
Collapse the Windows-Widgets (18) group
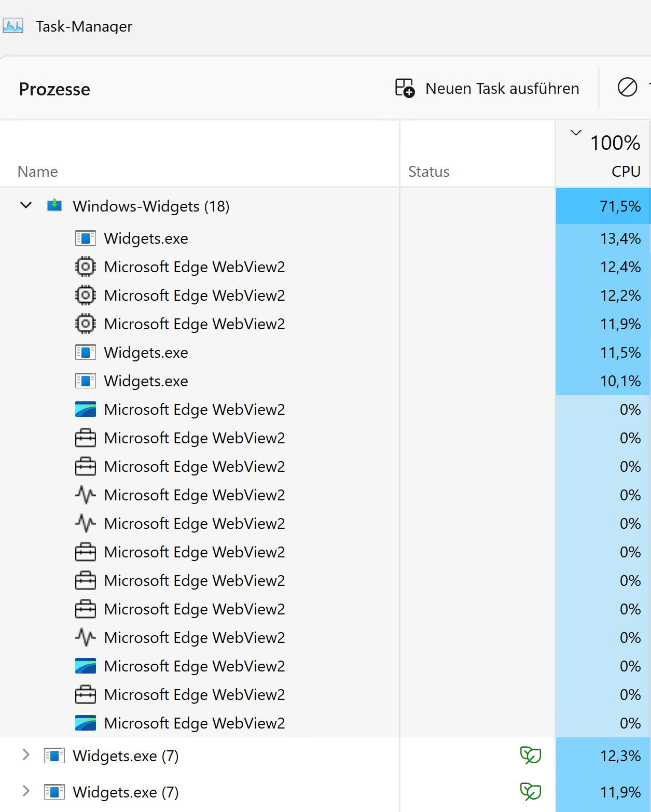coord(26,205)
